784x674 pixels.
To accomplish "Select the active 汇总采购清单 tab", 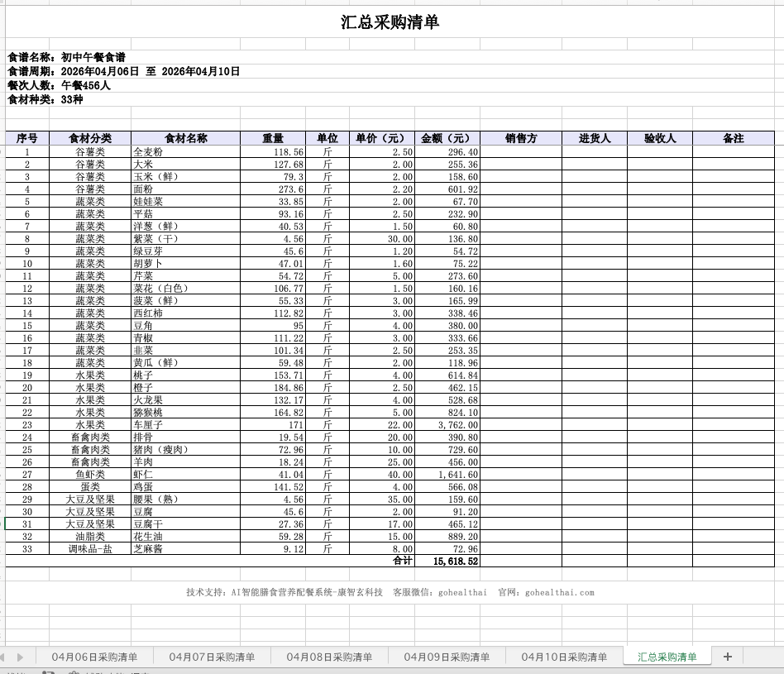I will [667, 655].
